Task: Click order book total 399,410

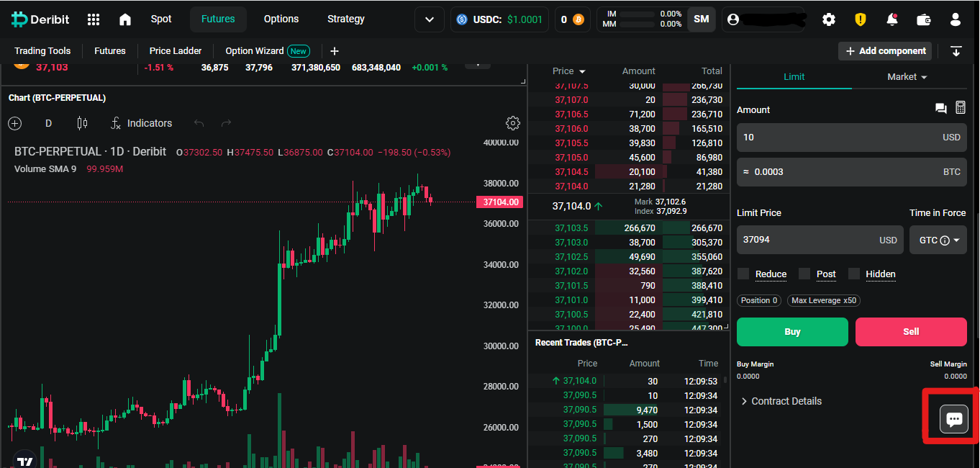Action: [x=707, y=300]
